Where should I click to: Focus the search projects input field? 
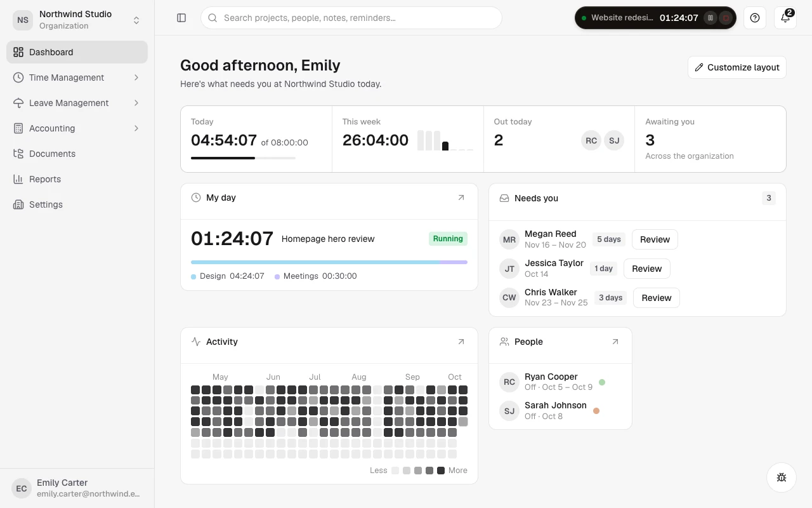click(x=351, y=18)
